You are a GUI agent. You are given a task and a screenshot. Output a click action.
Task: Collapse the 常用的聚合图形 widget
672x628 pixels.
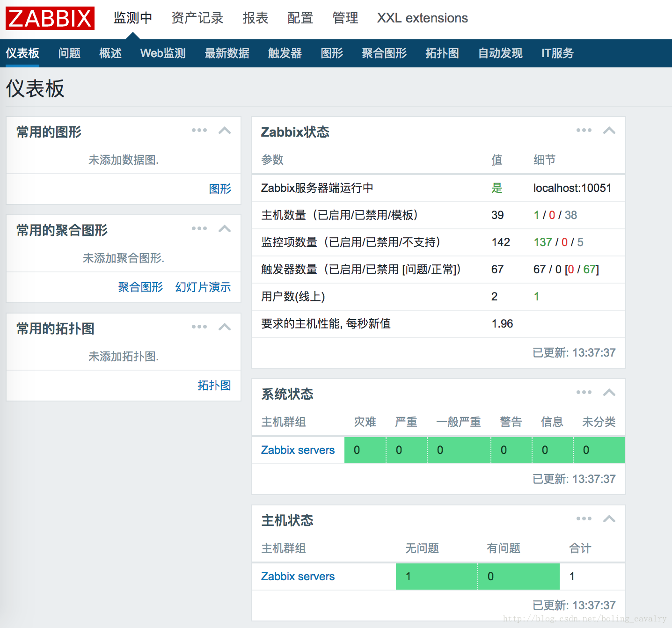tap(225, 229)
